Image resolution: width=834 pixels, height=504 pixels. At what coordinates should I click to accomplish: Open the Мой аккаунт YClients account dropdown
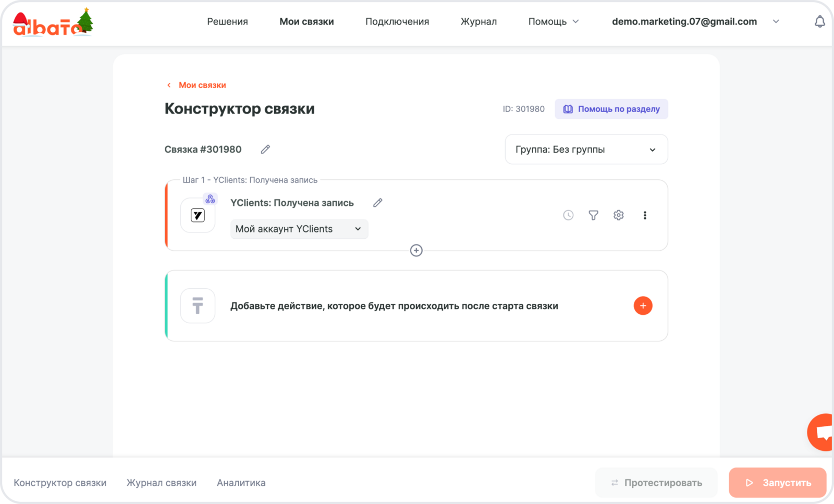click(x=299, y=229)
